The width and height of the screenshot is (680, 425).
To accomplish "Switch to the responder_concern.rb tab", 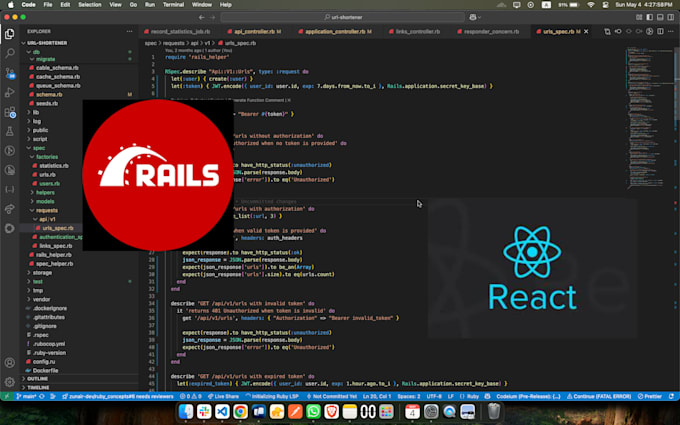I will pyautogui.click(x=491, y=32).
